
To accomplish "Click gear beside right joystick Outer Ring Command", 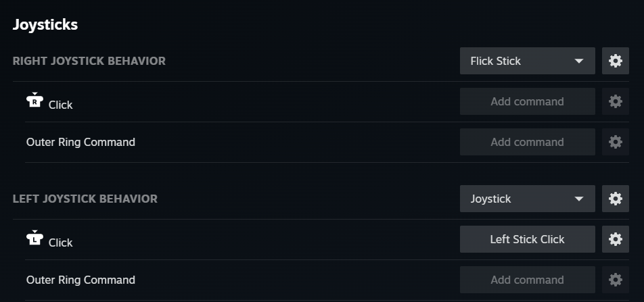I will (615, 142).
